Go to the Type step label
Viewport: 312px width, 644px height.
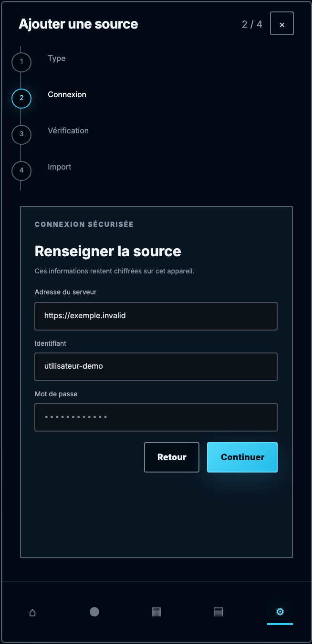point(57,59)
